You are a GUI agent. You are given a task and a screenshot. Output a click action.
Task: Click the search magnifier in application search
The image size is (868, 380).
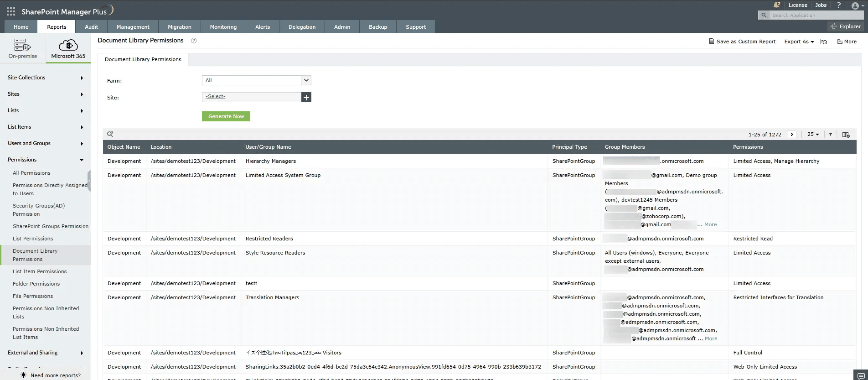click(x=764, y=15)
